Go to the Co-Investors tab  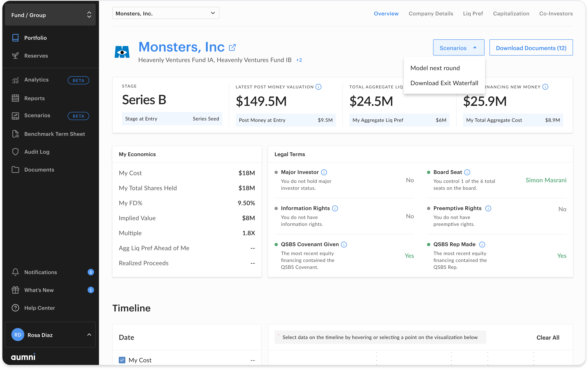pos(556,14)
